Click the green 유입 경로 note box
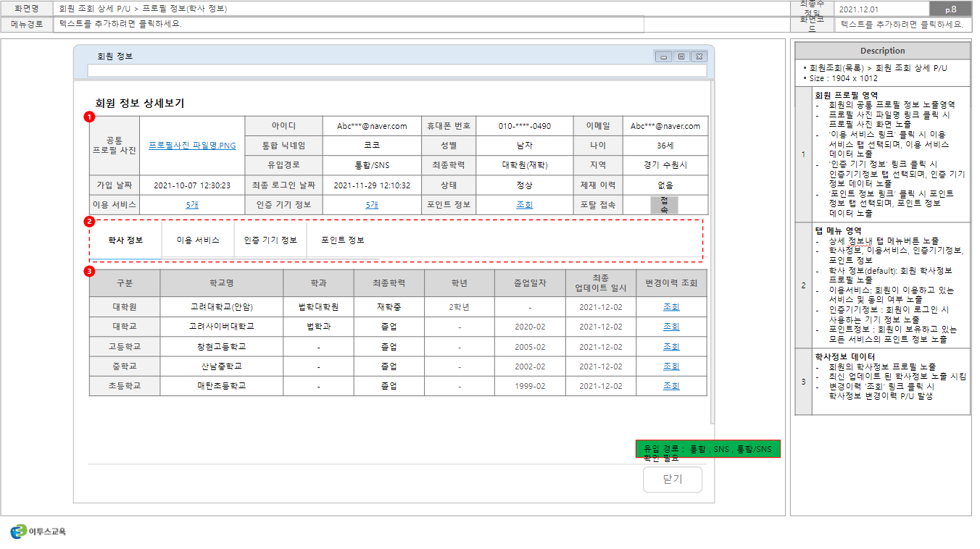 707,449
